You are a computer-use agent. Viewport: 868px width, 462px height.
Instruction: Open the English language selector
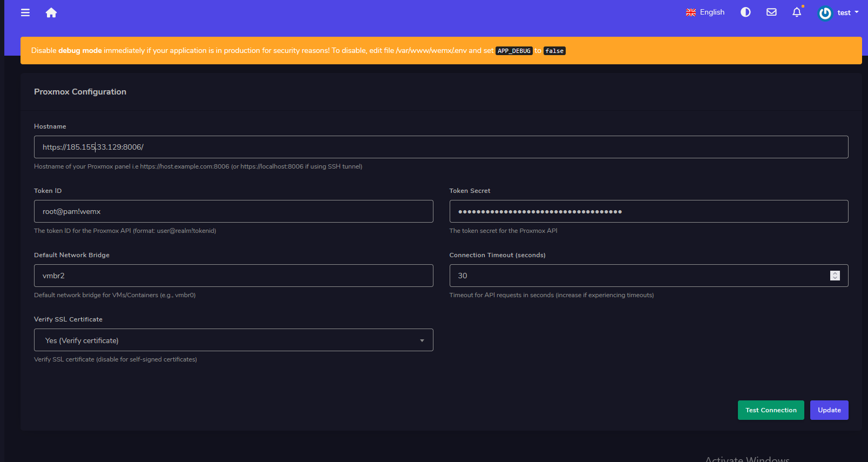[x=706, y=12]
